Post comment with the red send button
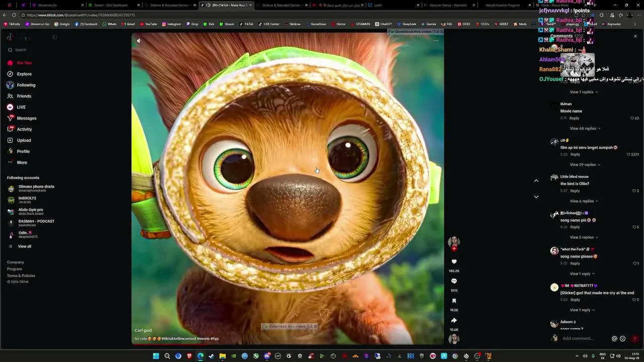This screenshot has width=644, height=362. (x=635, y=338)
